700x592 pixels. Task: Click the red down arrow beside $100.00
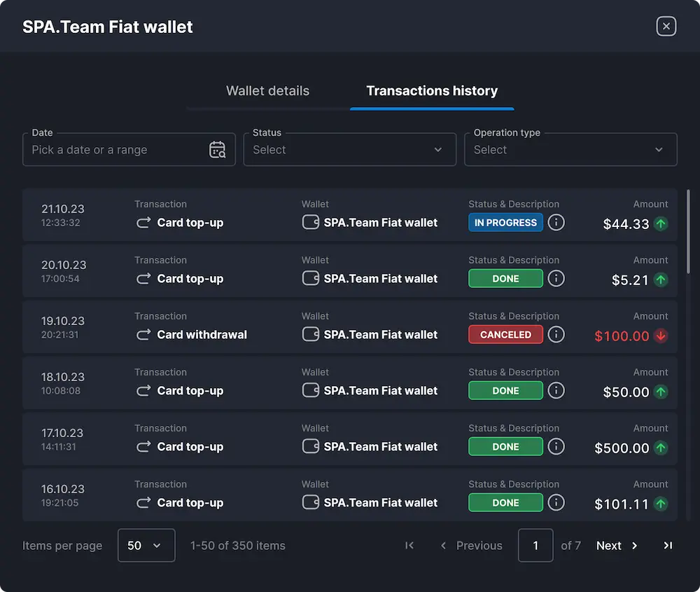coord(661,336)
